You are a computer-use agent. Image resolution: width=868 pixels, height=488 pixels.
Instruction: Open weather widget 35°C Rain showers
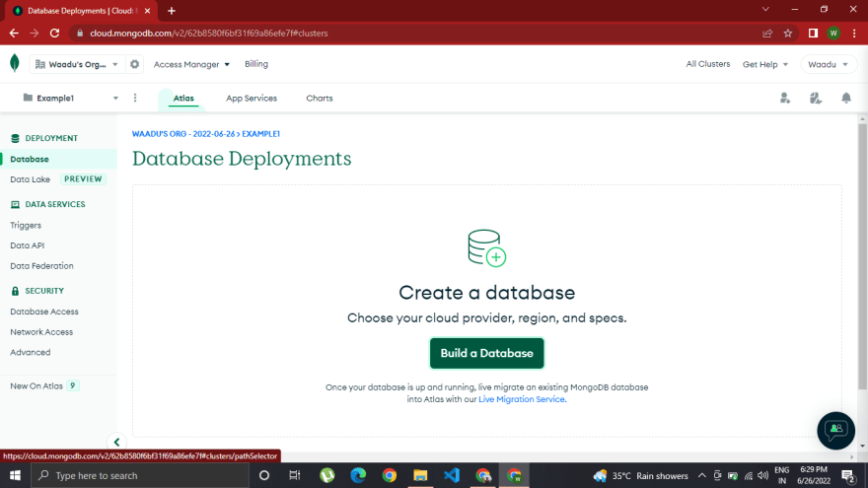click(x=640, y=475)
